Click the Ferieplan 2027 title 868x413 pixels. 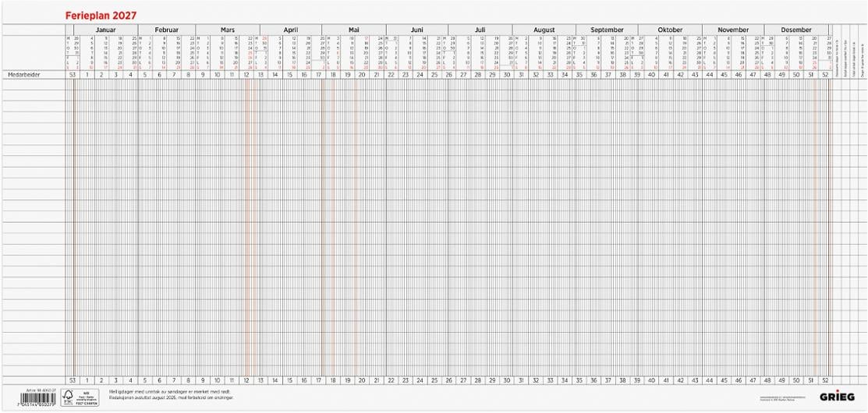(101, 16)
